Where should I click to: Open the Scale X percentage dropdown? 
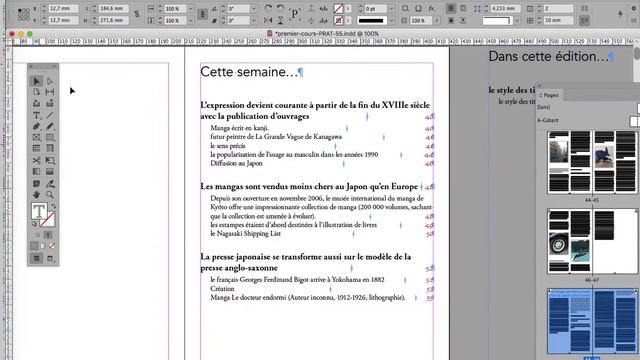pos(190,9)
